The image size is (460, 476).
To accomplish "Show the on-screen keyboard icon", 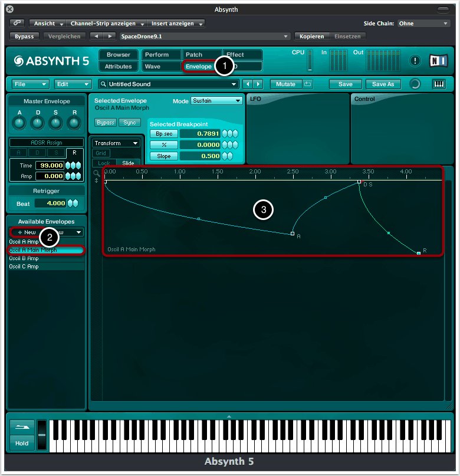I will (x=439, y=84).
